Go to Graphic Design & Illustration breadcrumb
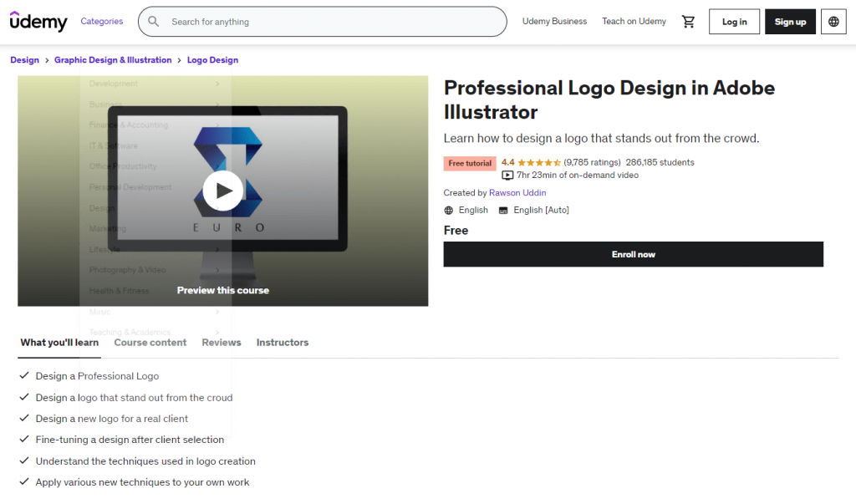Image resolution: width=856 pixels, height=504 pixels. pyautogui.click(x=113, y=60)
